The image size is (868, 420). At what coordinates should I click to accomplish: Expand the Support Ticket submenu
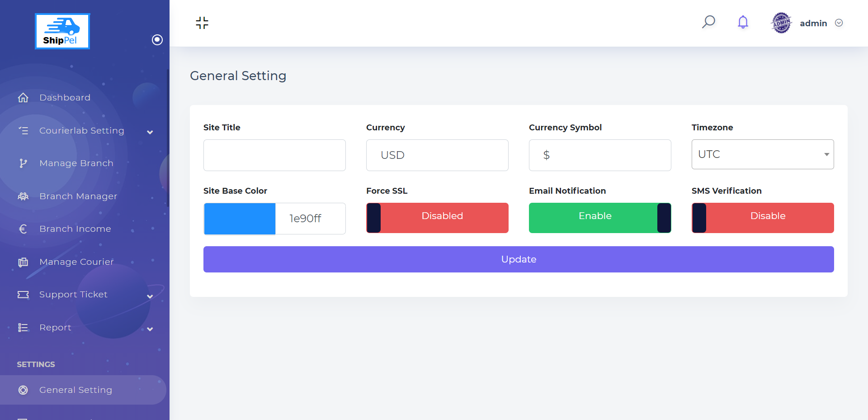(150, 296)
